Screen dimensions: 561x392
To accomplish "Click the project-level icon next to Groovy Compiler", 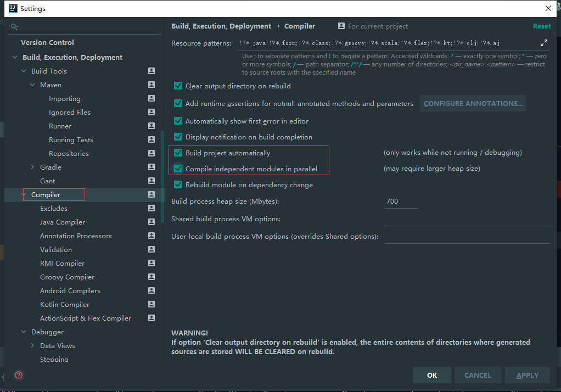I will (x=152, y=277).
